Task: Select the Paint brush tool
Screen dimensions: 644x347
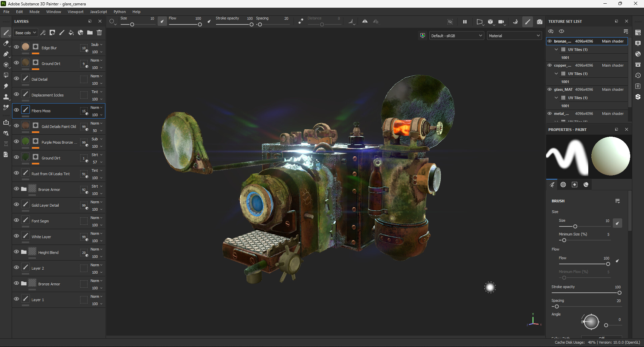Action: [6, 32]
